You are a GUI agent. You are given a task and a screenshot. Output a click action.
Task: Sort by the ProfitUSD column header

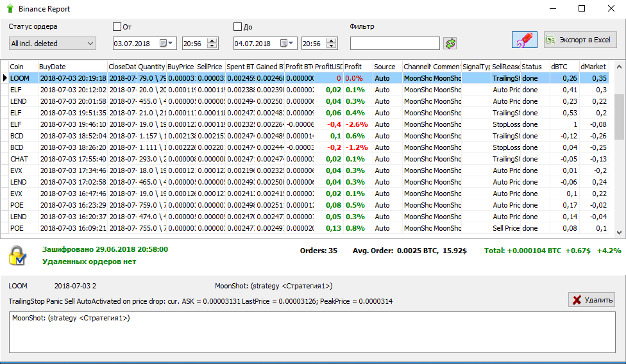pos(328,67)
